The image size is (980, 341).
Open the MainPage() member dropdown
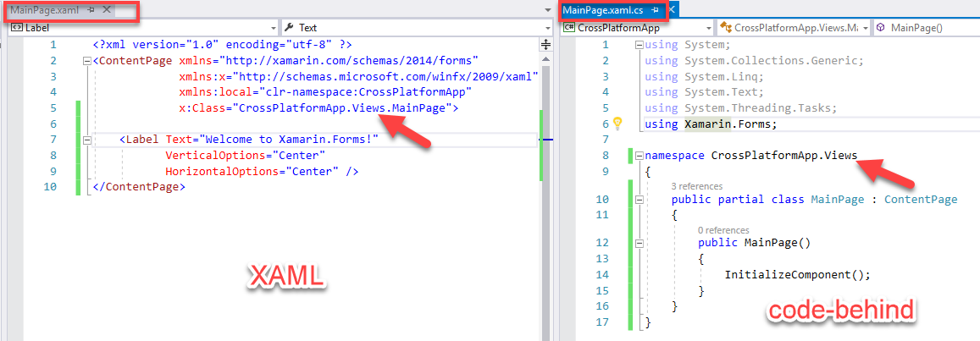tap(923, 28)
